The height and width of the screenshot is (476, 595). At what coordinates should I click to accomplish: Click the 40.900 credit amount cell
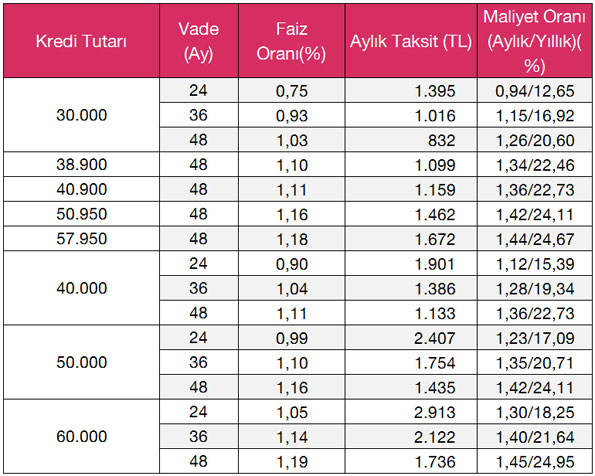point(82,189)
